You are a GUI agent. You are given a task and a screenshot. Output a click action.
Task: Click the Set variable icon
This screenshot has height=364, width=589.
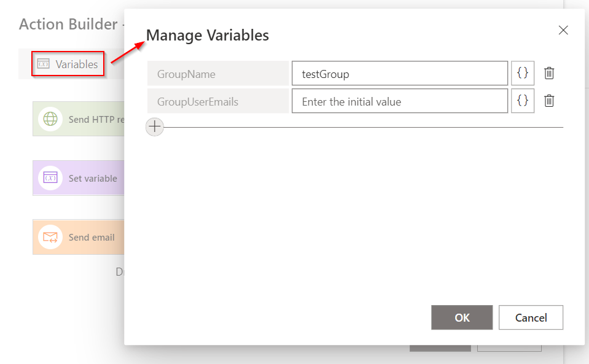tap(50, 178)
